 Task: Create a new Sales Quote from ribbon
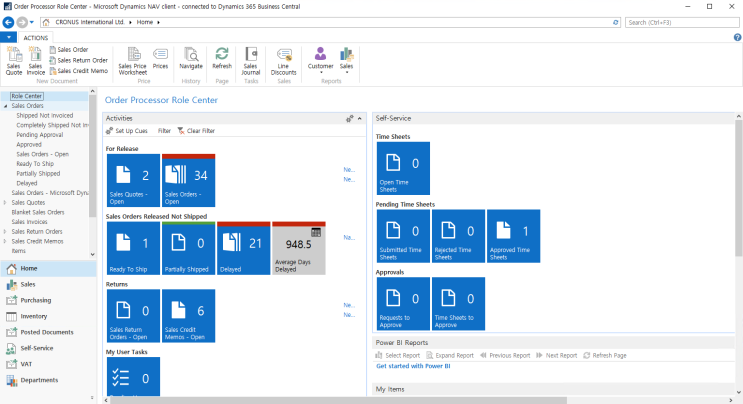tap(14, 61)
